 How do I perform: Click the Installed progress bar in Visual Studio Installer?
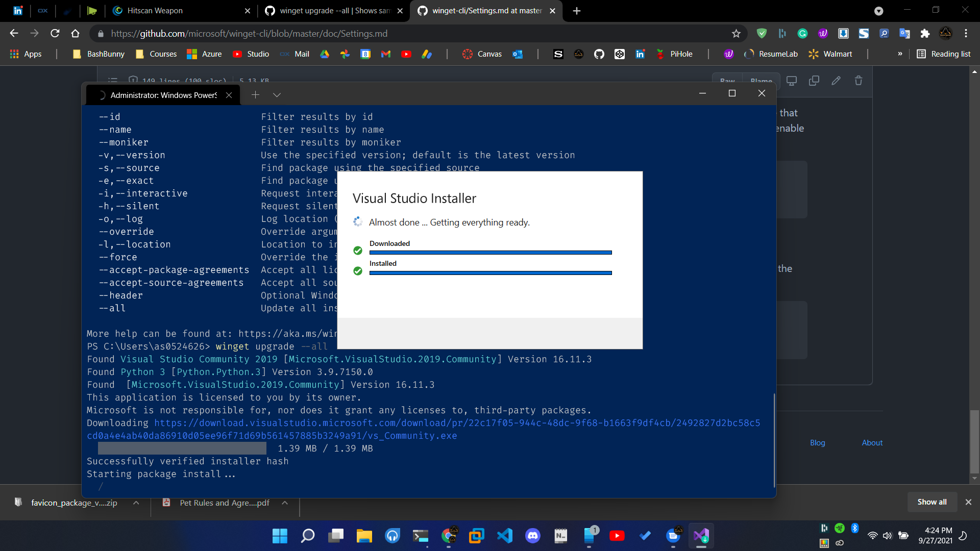click(490, 273)
